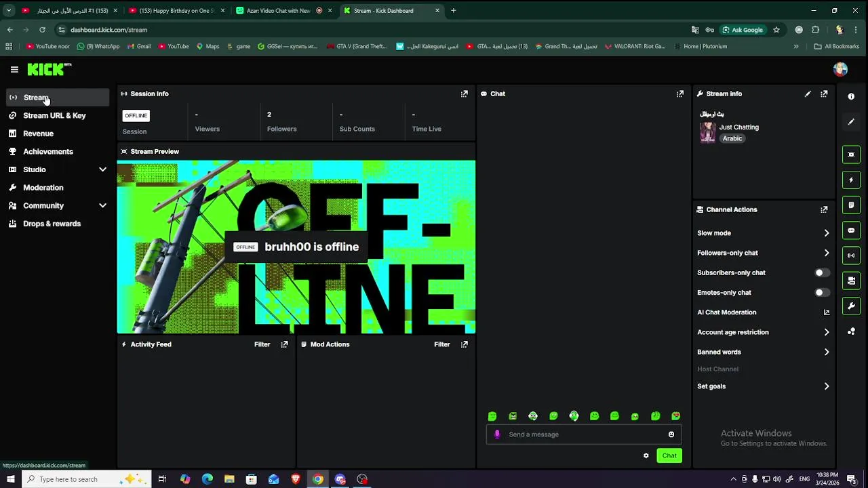
Task: Toggle Channel Actions panel sidebar button
Action: tap(851, 281)
